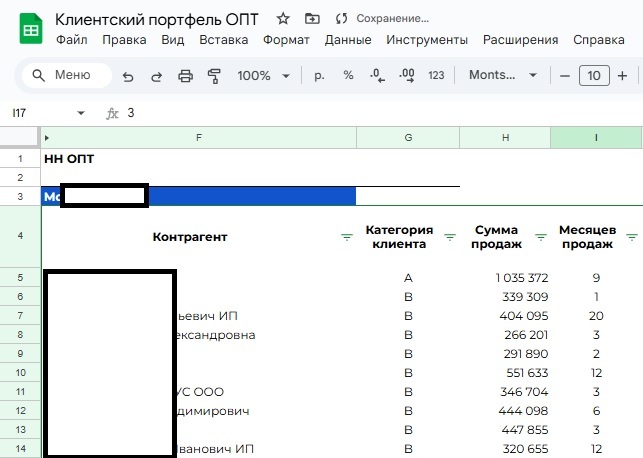Select the paint format roller tool
The width and height of the screenshot is (643, 458).
213,76
